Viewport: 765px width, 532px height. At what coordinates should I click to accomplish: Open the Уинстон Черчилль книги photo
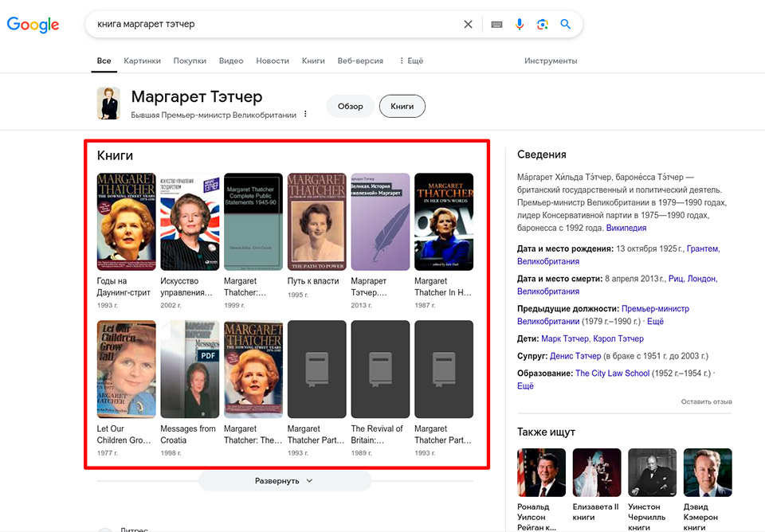pyautogui.click(x=653, y=472)
